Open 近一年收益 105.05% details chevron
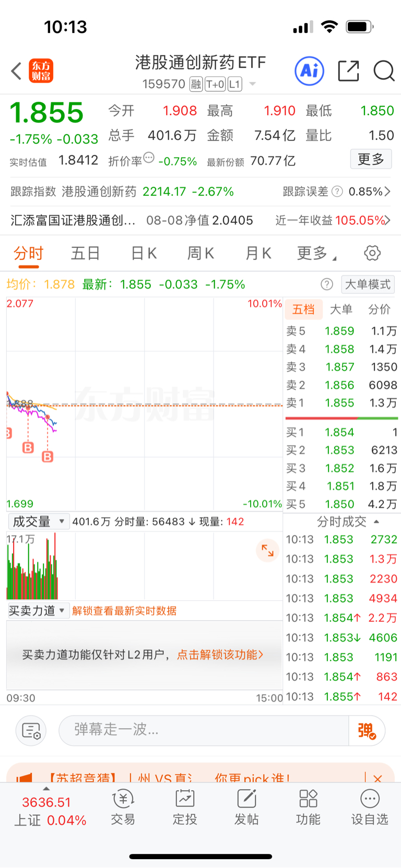 pos(387,220)
